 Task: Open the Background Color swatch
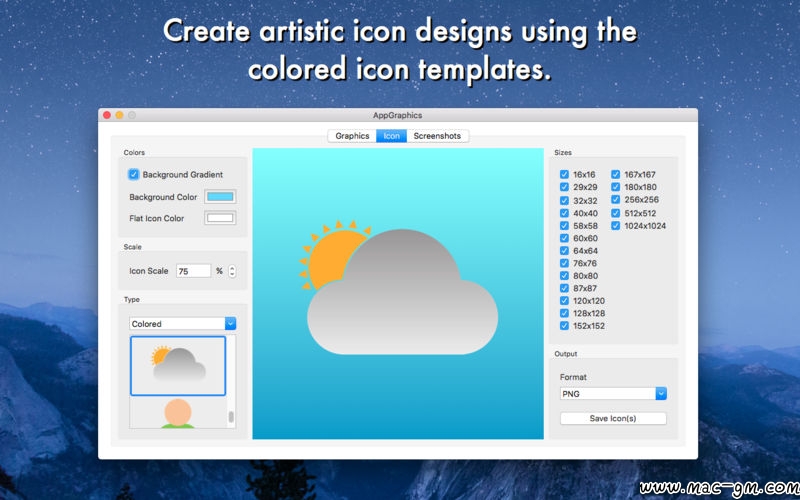coord(220,197)
